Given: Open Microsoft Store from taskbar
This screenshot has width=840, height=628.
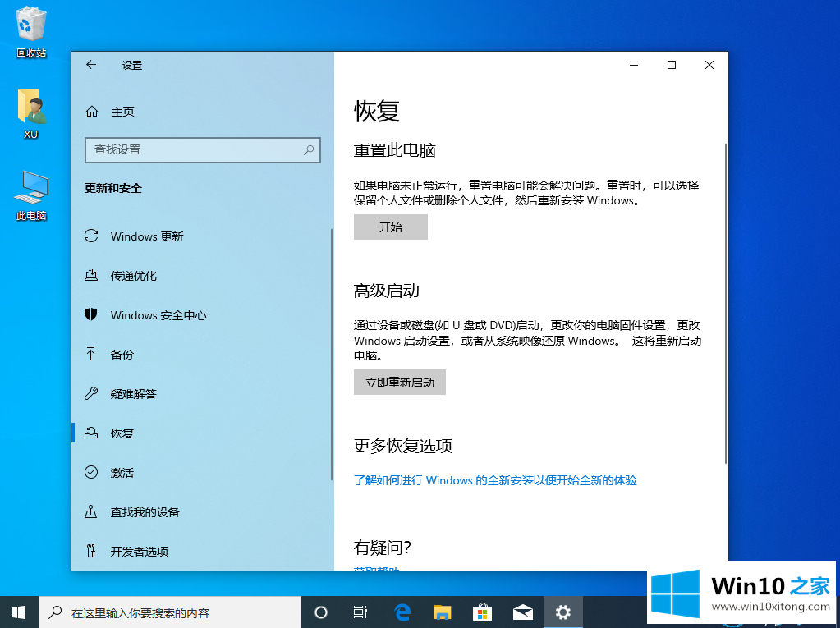Looking at the screenshot, I should coord(482,612).
